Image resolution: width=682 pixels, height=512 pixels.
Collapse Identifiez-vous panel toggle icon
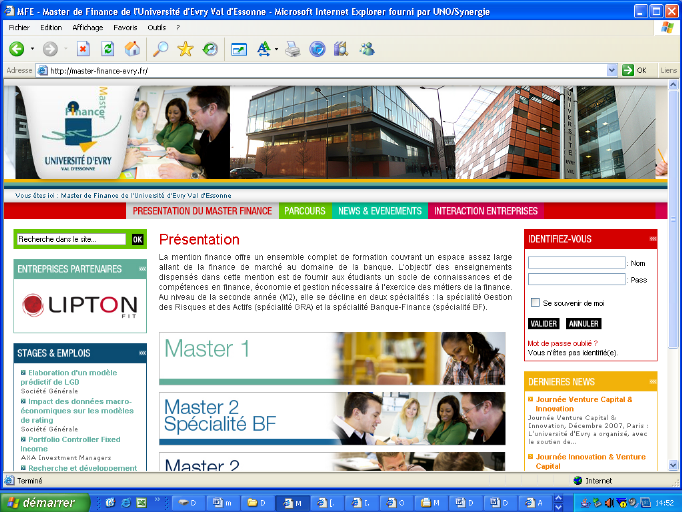coord(653,239)
